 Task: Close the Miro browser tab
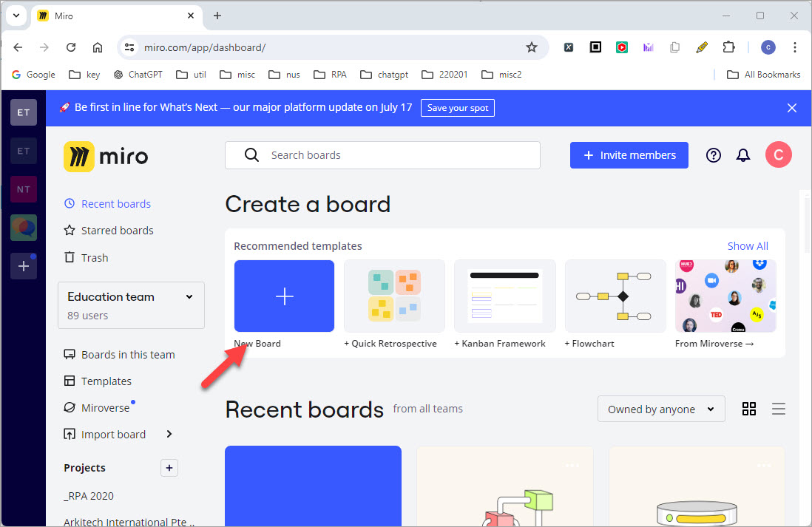(191, 16)
